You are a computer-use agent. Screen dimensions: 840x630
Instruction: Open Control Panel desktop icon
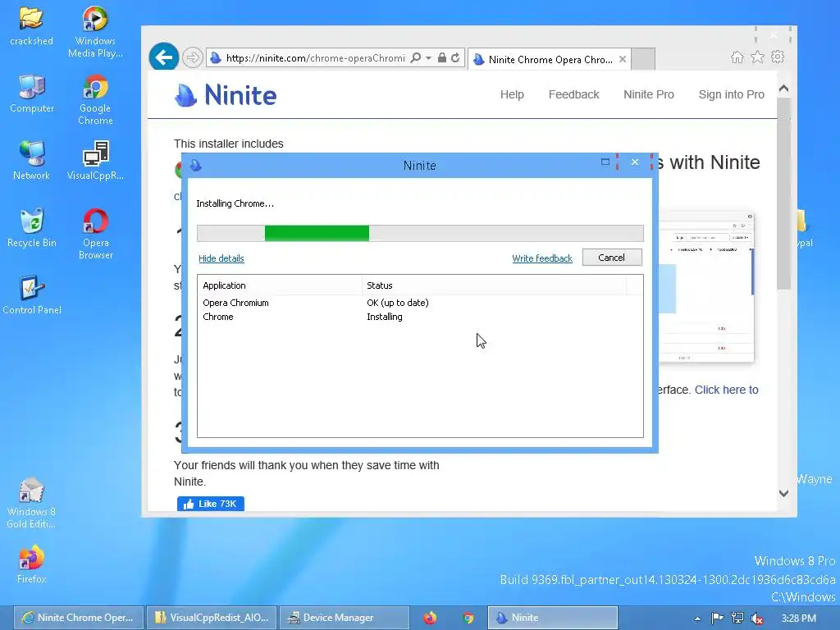pos(32,295)
